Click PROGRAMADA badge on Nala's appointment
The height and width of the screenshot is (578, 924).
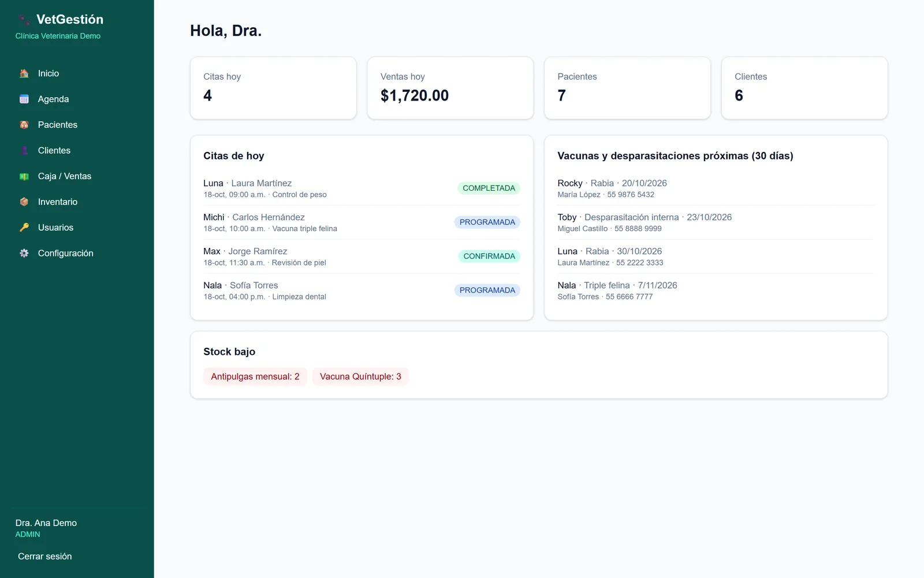pyautogui.click(x=487, y=290)
